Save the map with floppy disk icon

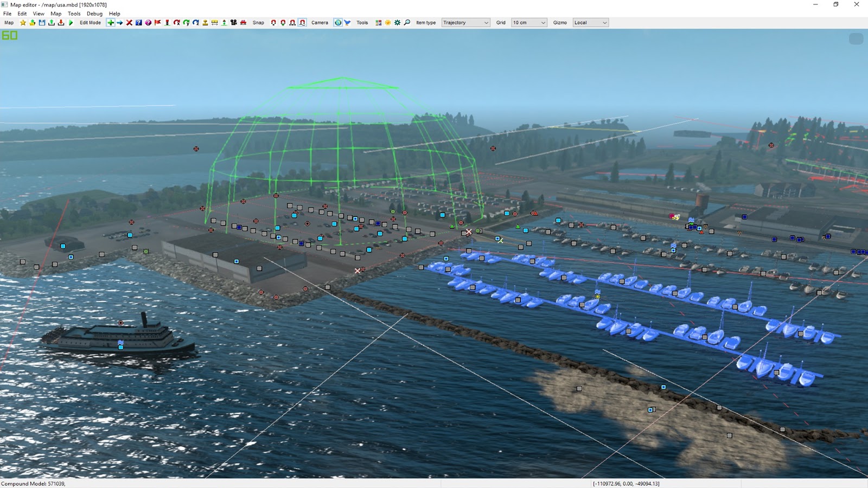pos(42,23)
